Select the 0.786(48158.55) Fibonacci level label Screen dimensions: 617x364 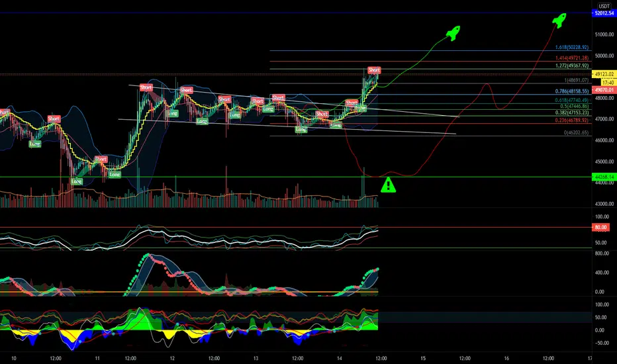pyautogui.click(x=572, y=91)
